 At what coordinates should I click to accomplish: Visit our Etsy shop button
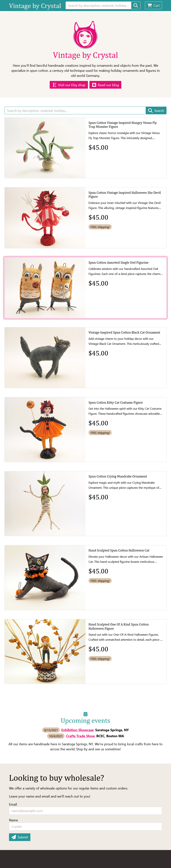pos(69,85)
